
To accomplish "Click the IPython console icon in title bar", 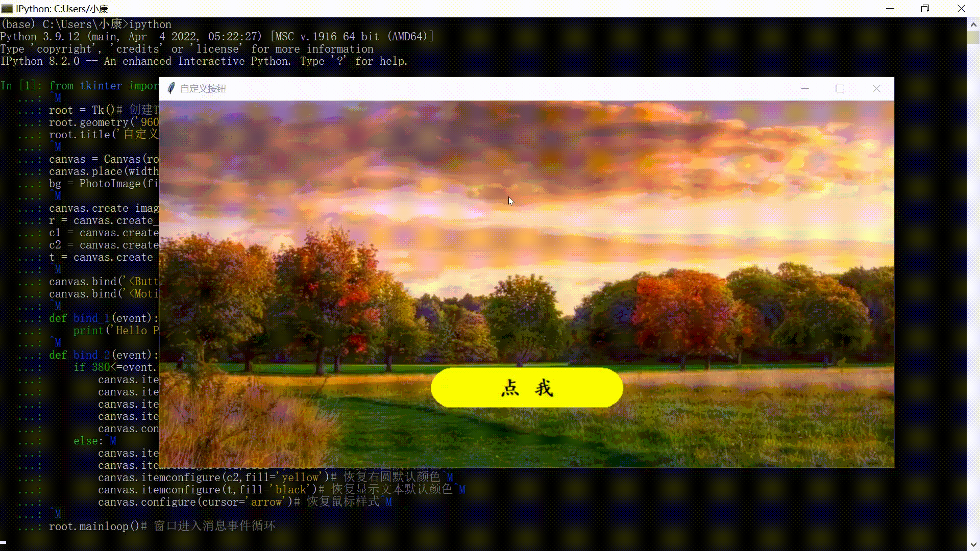I will (7, 9).
